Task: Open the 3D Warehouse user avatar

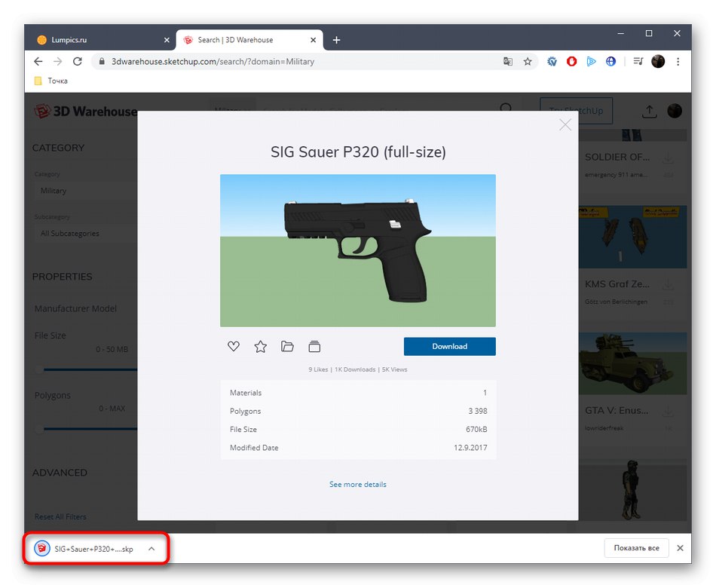Action: click(675, 111)
